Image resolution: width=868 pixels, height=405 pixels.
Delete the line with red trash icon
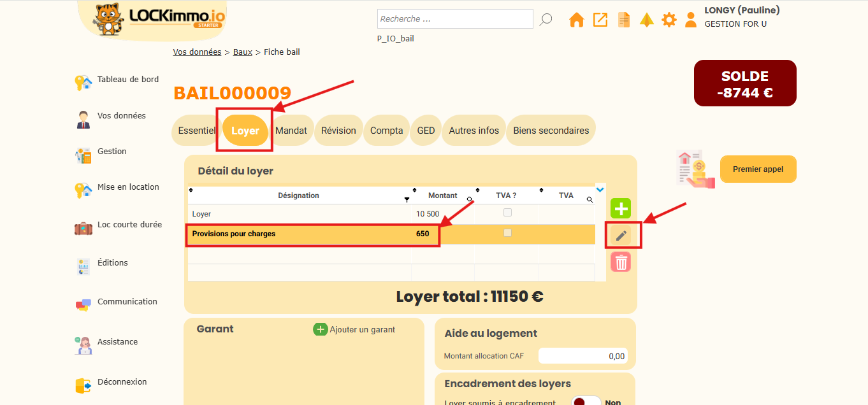[x=621, y=262]
